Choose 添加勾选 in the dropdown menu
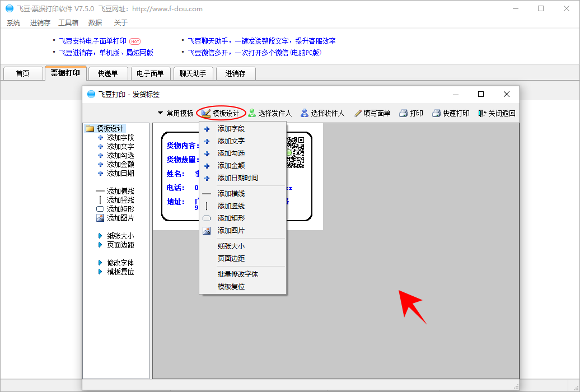Screen dimensions: 580x392 click(x=242, y=153)
